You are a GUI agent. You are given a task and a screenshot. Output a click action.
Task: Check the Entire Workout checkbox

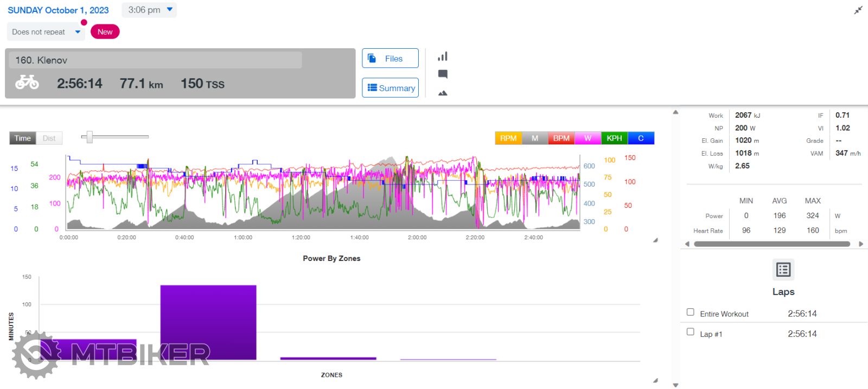click(x=691, y=312)
